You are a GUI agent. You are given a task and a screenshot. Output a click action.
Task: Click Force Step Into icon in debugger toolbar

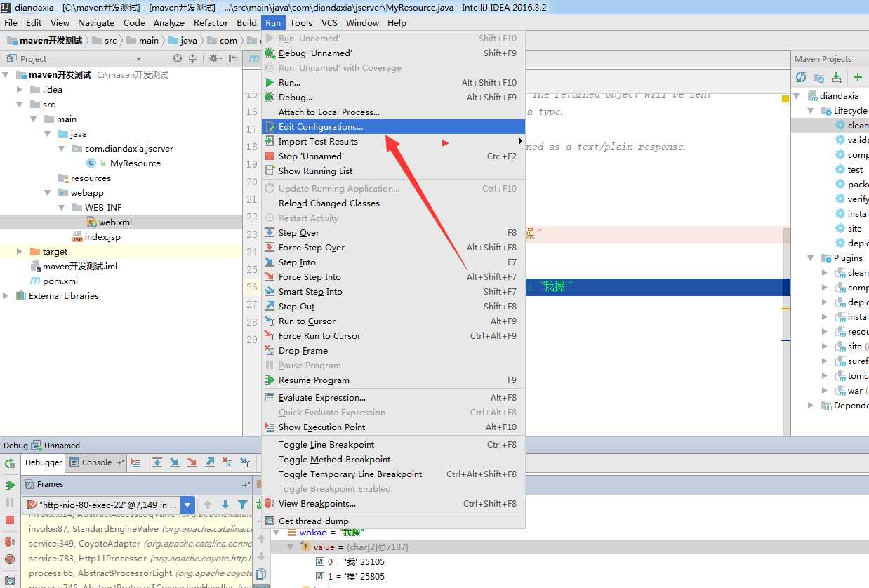(192, 463)
